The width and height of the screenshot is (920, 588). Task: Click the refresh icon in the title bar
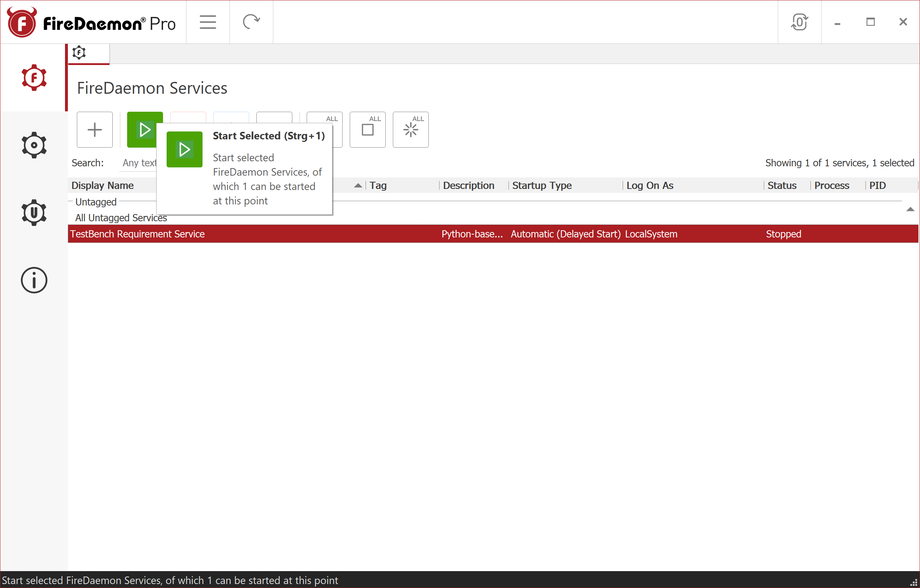(251, 22)
